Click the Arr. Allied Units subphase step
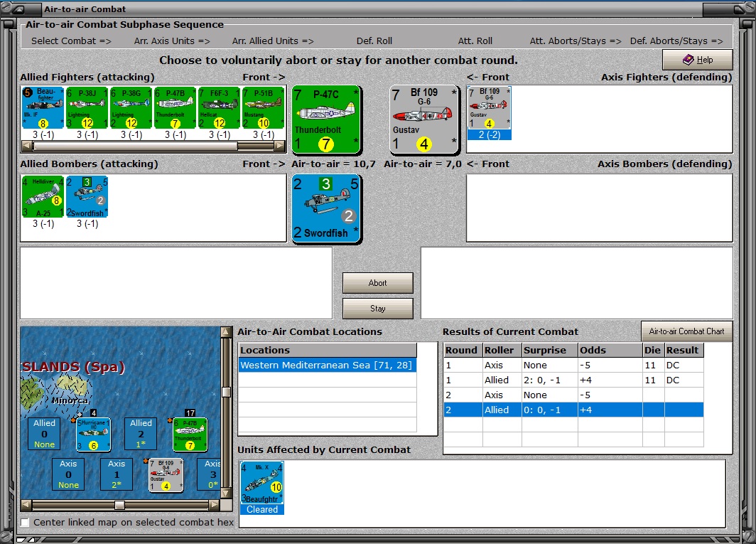The width and height of the screenshot is (756, 544). 273,41
